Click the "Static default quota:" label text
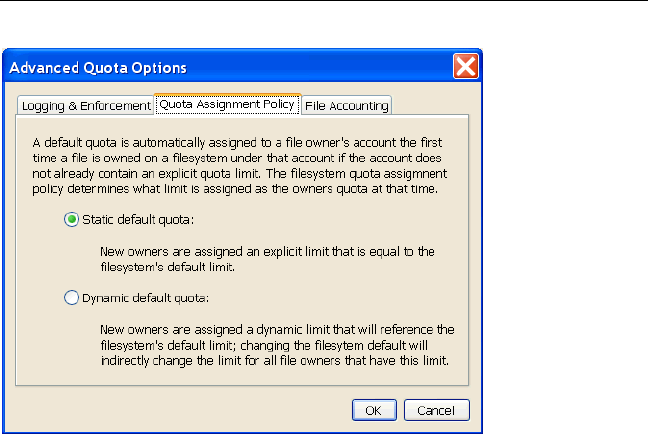Image resolution: width=648 pixels, height=434 pixels. pos(136,220)
